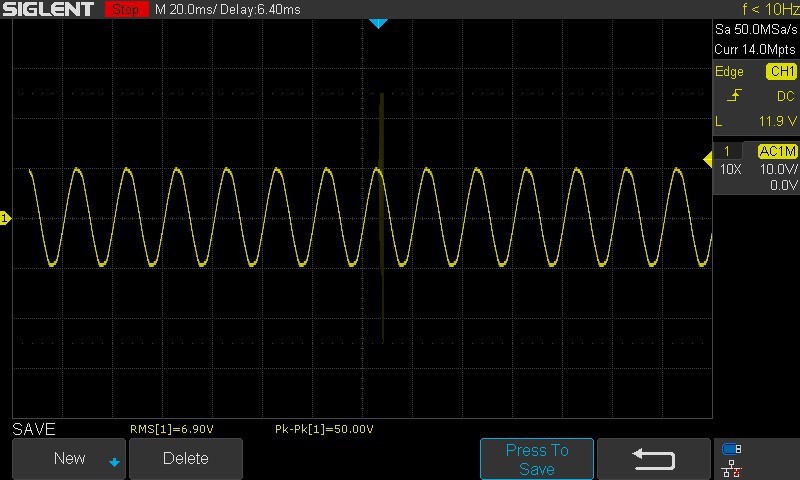Click the 10.0V/ vertical scale value
The image size is (800, 480).
pyautogui.click(x=778, y=169)
